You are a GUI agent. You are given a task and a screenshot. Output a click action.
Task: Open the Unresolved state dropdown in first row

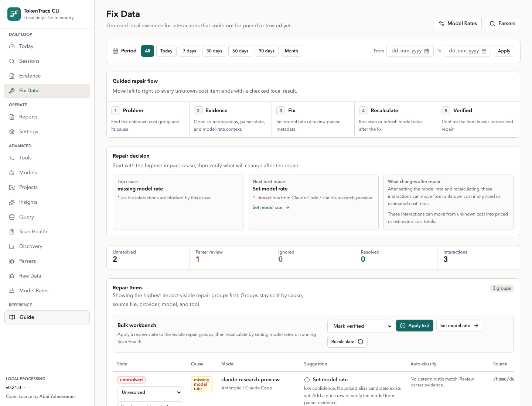150,392
